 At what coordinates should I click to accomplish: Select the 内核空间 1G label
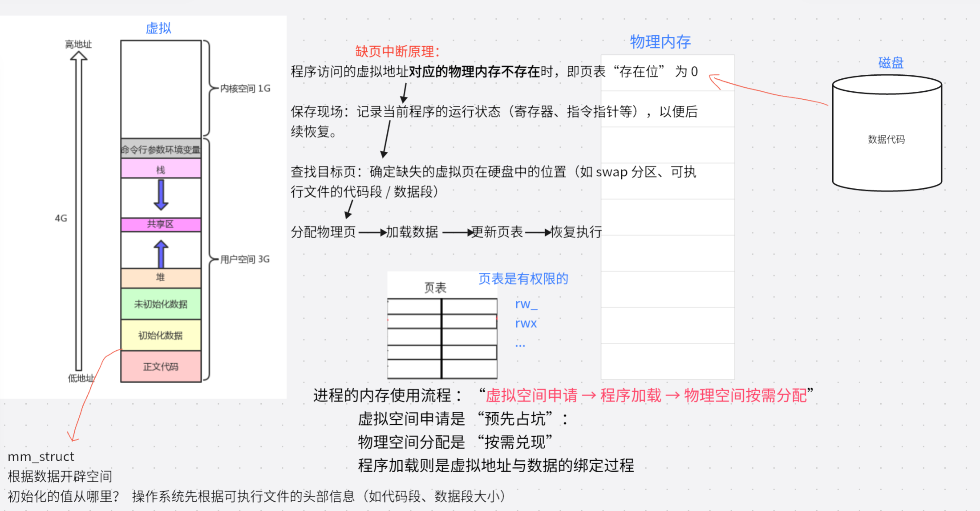point(245,88)
